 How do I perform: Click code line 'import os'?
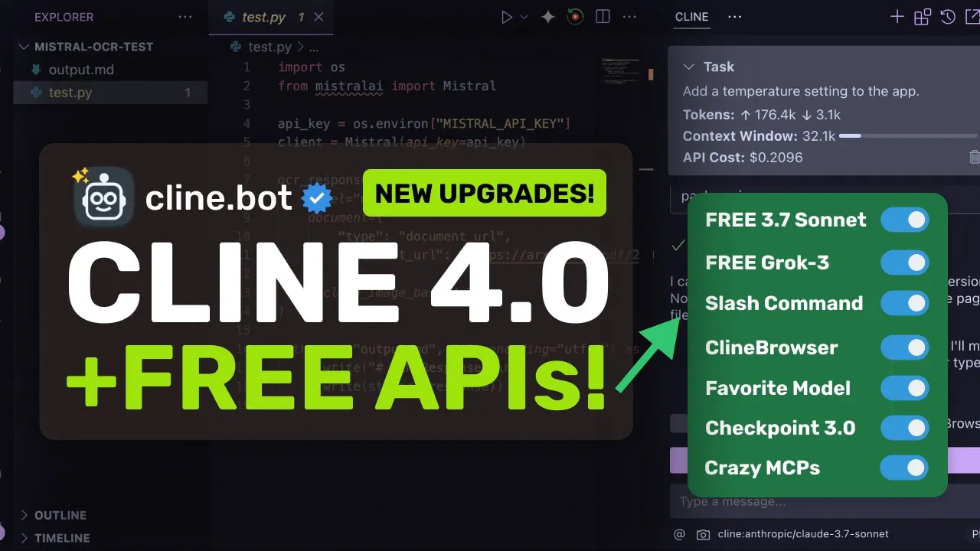point(312,67)
